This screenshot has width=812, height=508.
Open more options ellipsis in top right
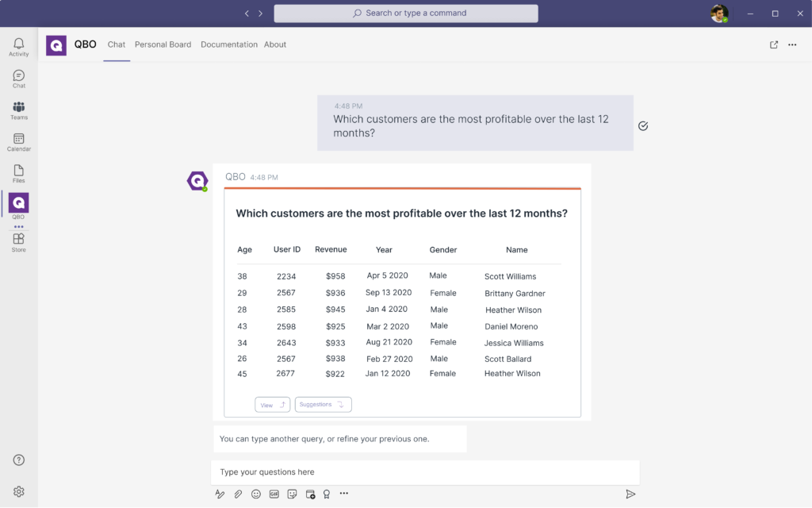point(792,44)
